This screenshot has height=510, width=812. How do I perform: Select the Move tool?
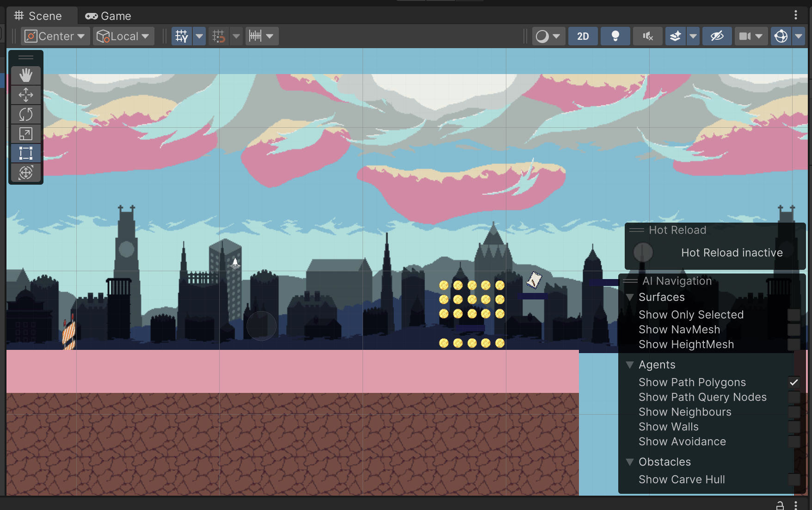(x=26, y=95)
